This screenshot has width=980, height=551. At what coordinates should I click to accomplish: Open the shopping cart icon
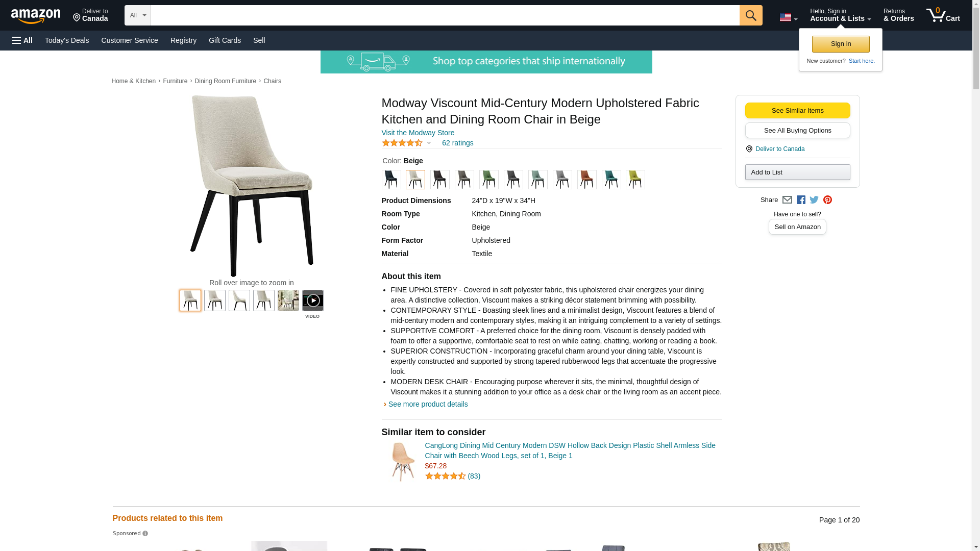click(943, 15)
